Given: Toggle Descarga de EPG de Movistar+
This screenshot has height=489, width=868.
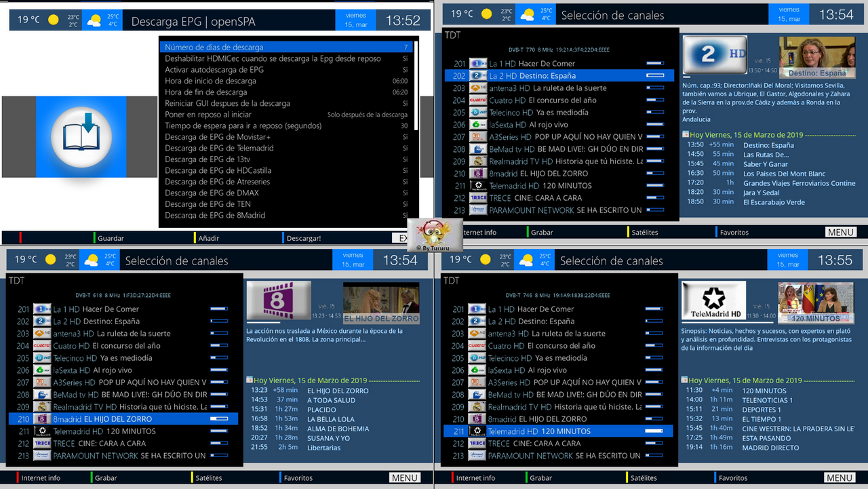Looking at the screenshot, I should 287,137.
